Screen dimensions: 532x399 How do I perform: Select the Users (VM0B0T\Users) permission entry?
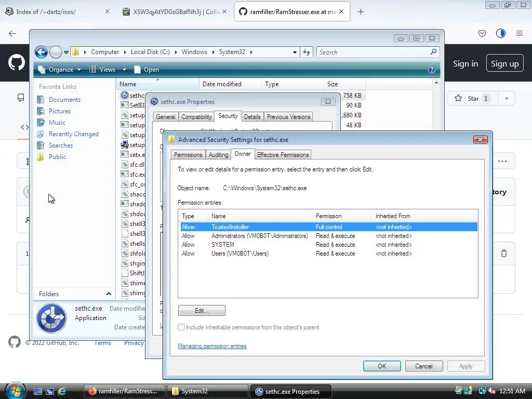point(329,254)
